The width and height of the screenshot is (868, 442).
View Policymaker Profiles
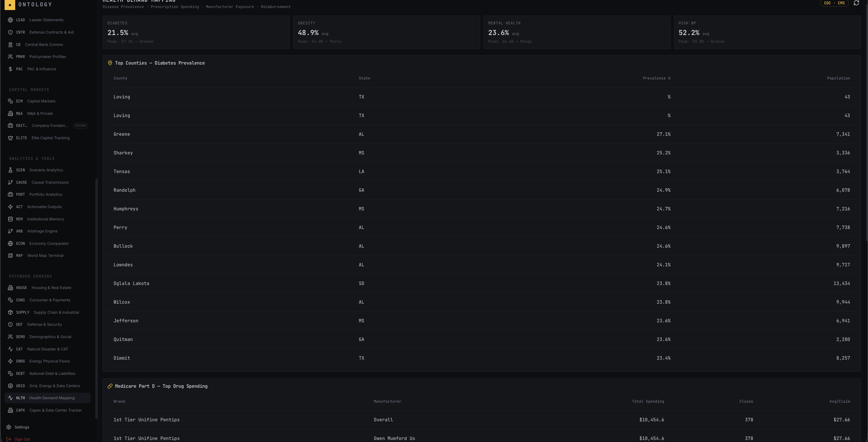[48, 56]
